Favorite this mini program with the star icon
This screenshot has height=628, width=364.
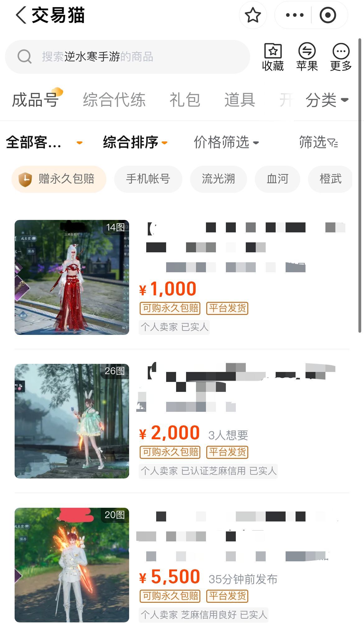pyautogui.click(x=253, y=15)
